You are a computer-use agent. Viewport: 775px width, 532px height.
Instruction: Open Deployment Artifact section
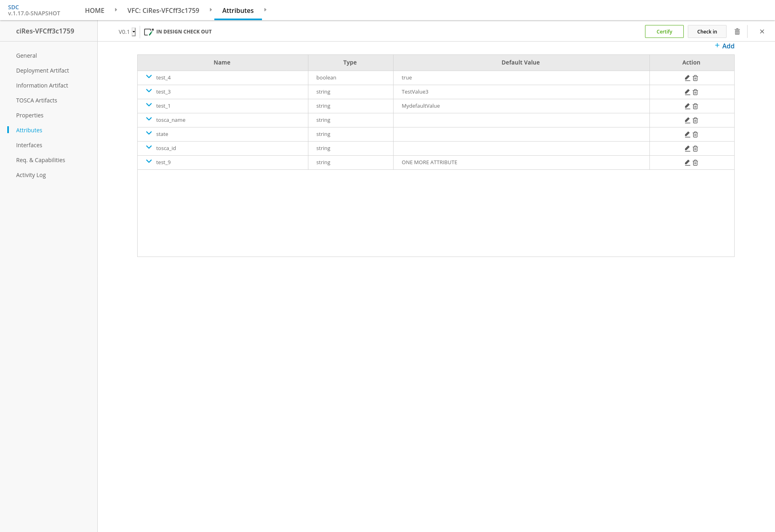click(42, 71)
